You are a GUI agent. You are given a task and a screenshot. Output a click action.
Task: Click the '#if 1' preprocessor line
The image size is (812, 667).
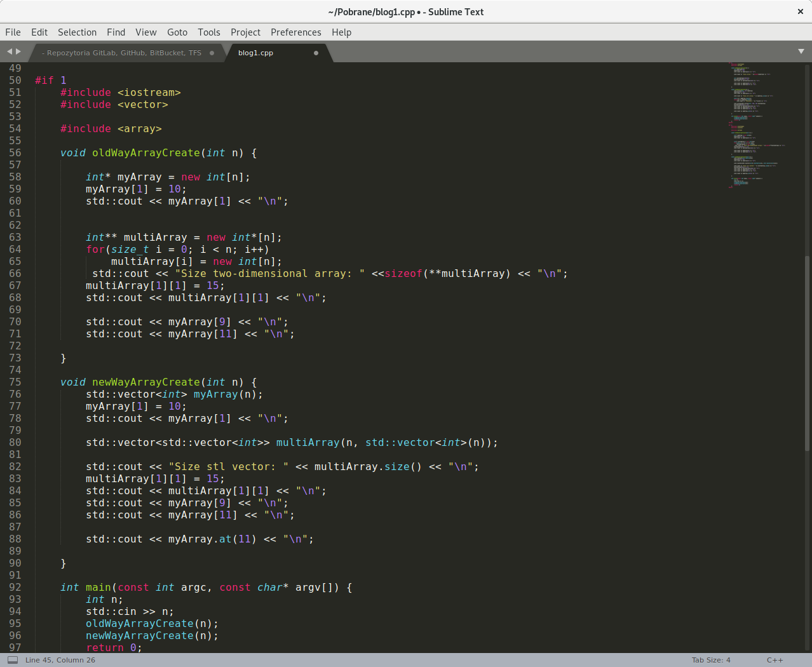tap(51, 80)
